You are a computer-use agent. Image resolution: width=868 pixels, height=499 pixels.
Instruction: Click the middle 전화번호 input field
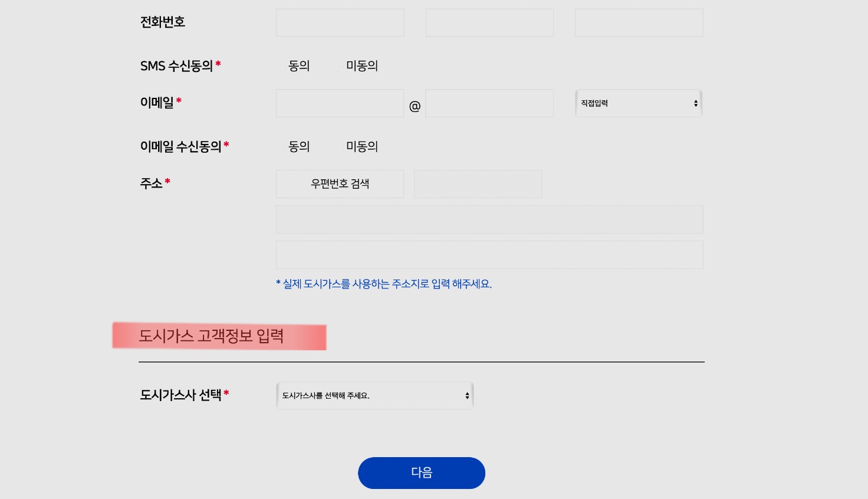489,22
